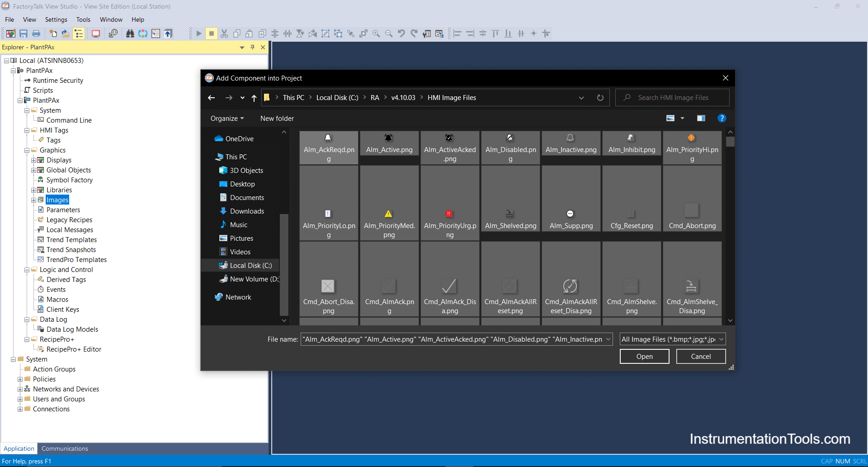Click the Cut scissors icon

224,33
